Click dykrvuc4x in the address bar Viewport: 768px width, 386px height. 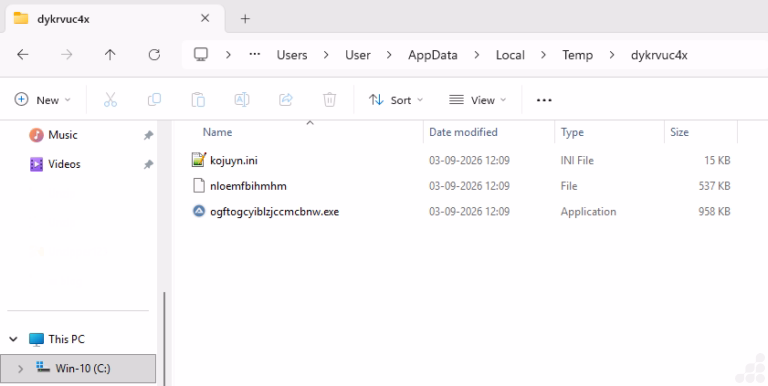(x=659, y=55)
